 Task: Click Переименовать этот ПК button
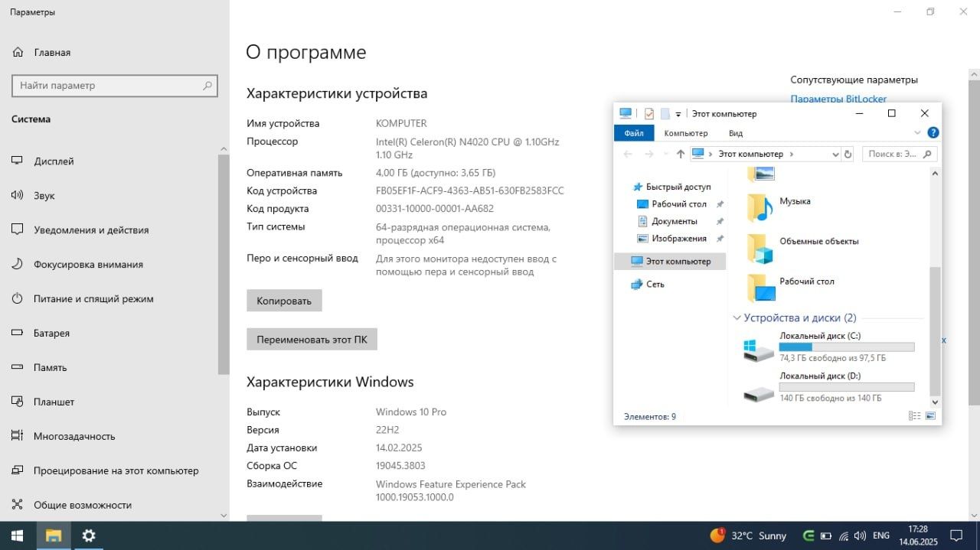tap(312, 339)
